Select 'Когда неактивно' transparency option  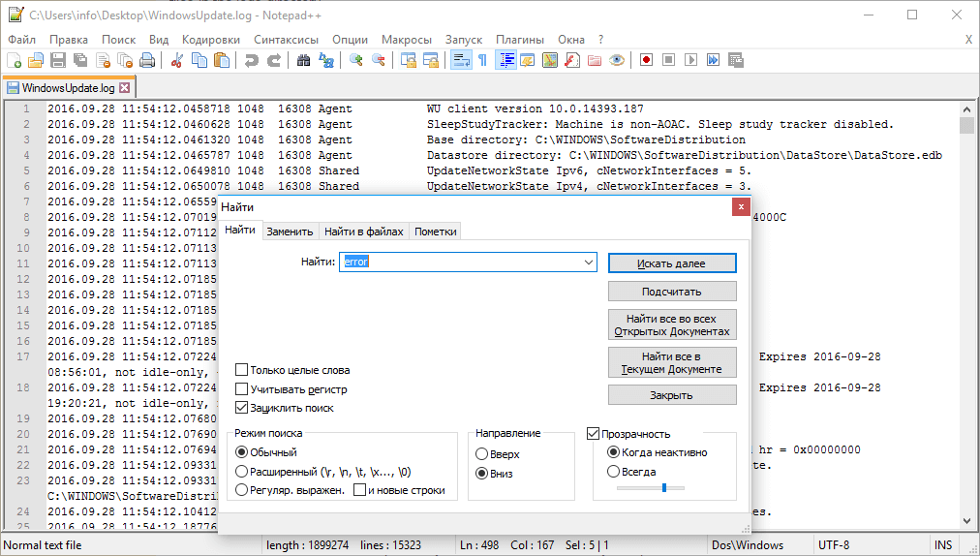(x=613, y=452)
